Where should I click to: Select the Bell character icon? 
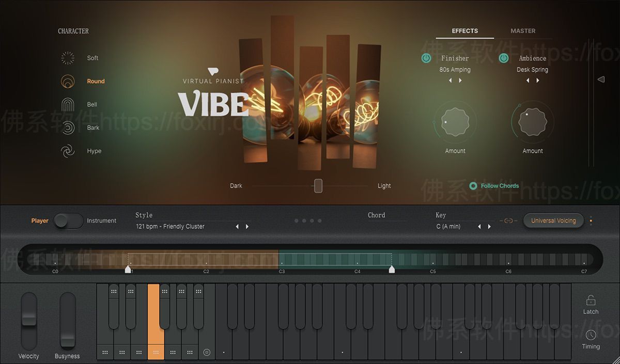click(68, 105)
